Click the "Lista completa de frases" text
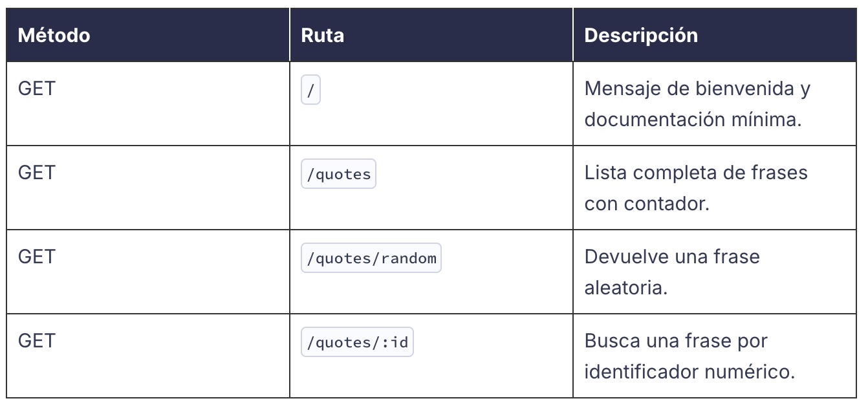Image resolution: width=868 pixels, height=414 pixels. coord(696,173)
